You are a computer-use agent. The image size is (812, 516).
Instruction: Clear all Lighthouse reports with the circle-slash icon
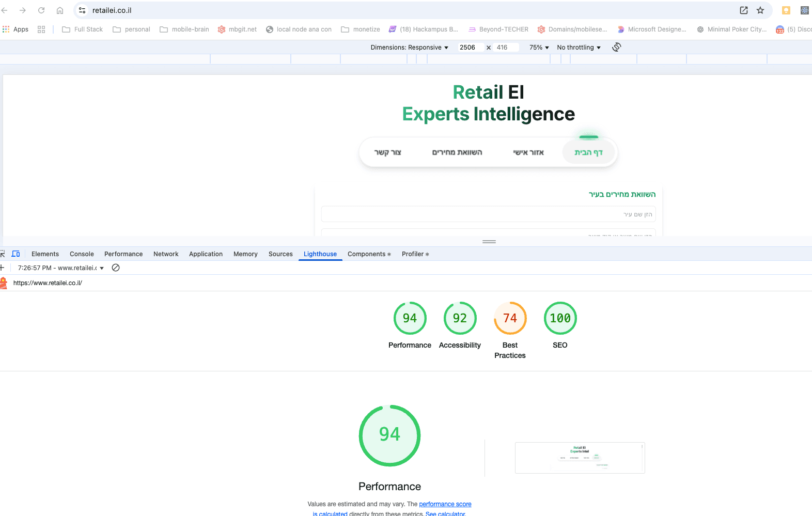point(116,268)
